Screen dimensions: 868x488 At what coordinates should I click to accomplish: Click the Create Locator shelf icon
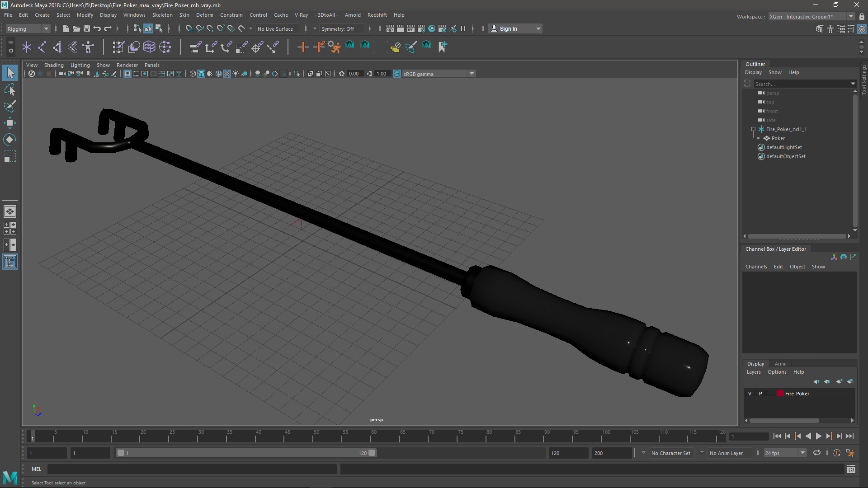(27, 47)
